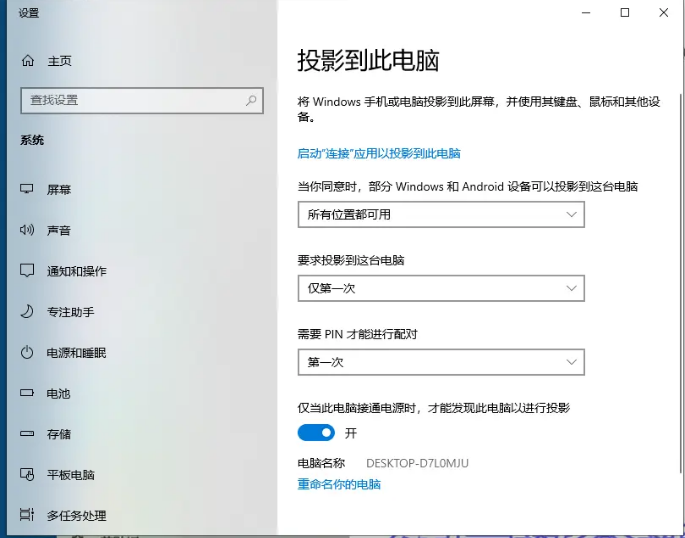Click the Tablet (平板电脑) icon
The width and height of the screenshot is (685, 538).
coord(27,474)
